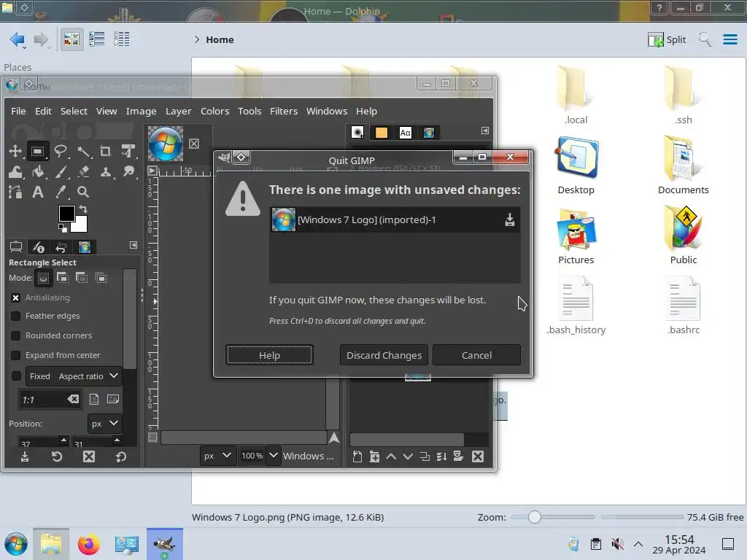Select the Rectangle Select tool

tap(38, 152)
